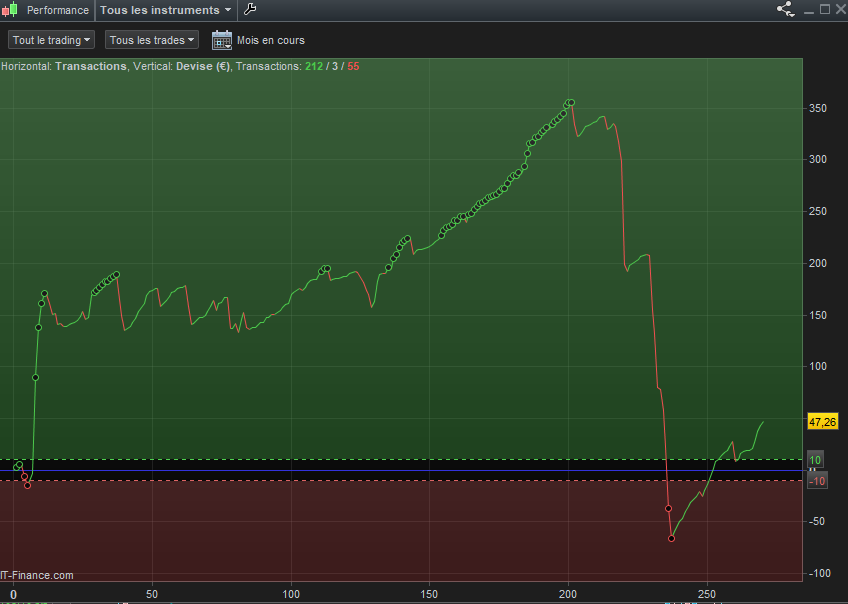Click the 'Mois en cours' period label
The width and height of the screenshot is (848, 604).
pyautogui.click(x=270, y=41)
